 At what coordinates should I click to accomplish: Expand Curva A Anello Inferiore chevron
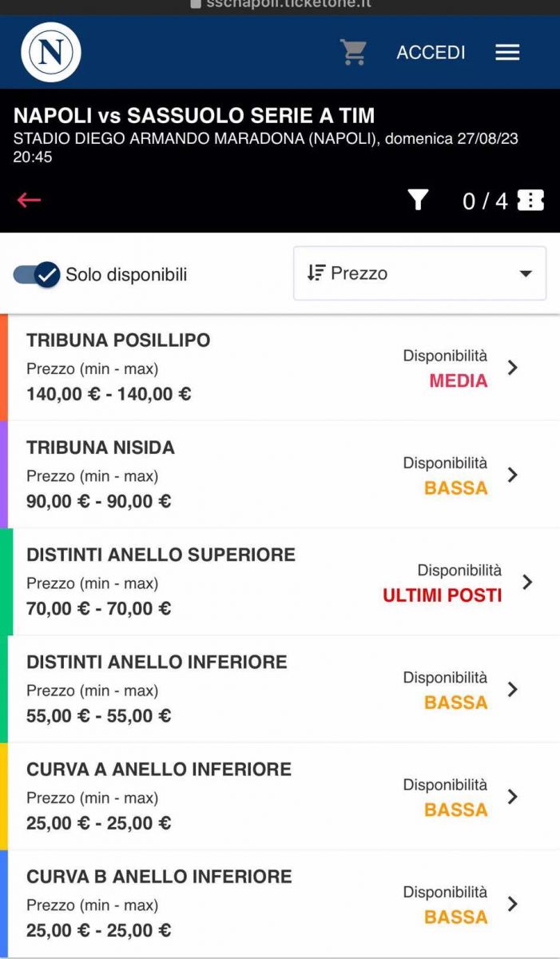click(x=513, y=797)
